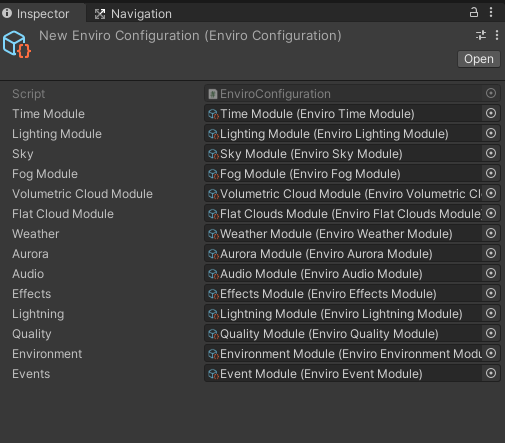
Task: Switch to the Inspector tab
Action: coord(42,14)
